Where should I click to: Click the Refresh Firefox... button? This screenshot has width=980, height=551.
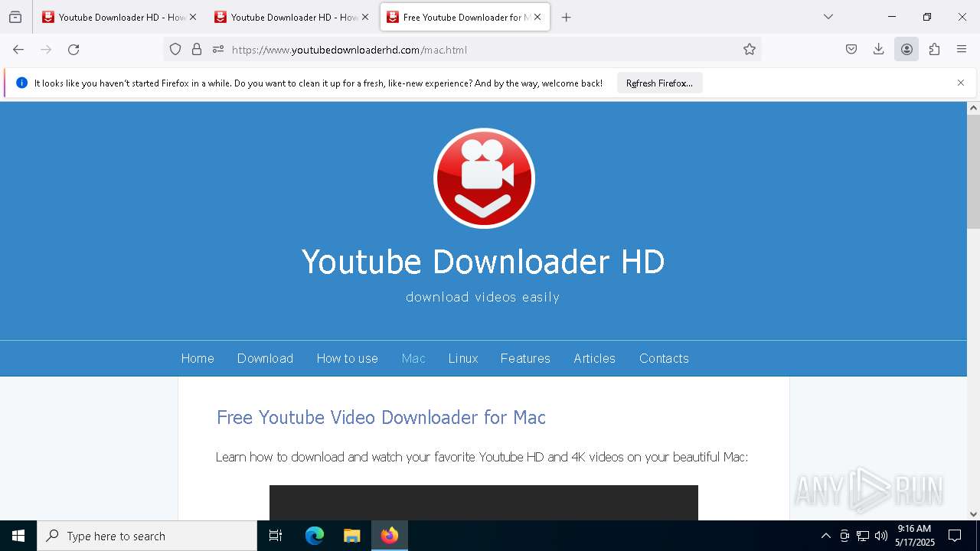[659, 83]
